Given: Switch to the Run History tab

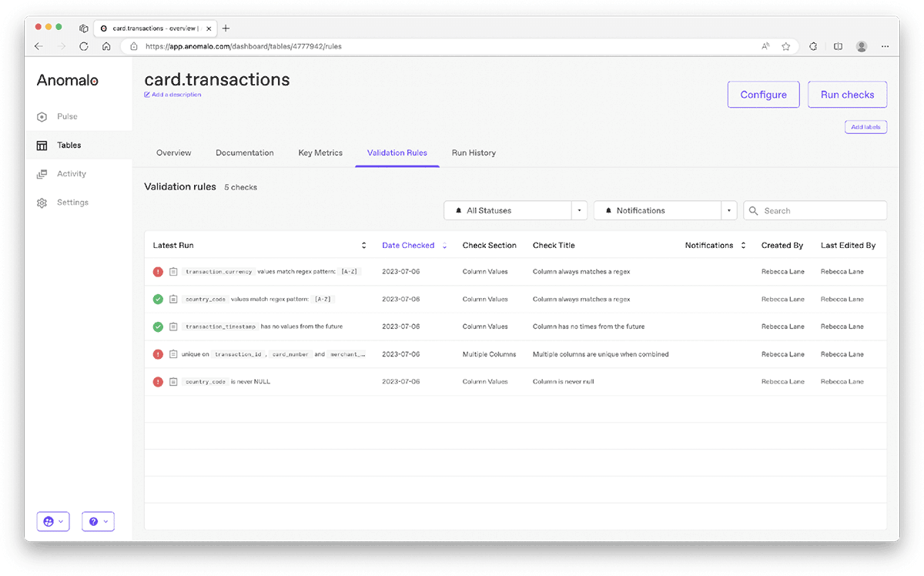Looking at the screenshot, I should [x=474, y=152].
